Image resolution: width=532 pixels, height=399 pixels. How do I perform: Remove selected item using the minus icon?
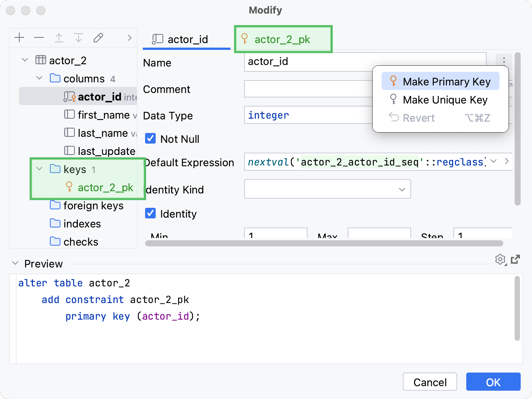coord(39,37)
